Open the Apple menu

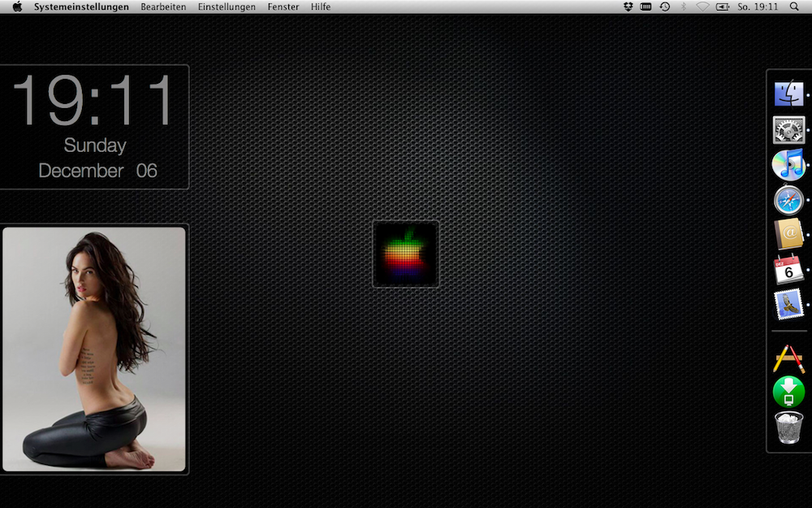tap(18, 7)
